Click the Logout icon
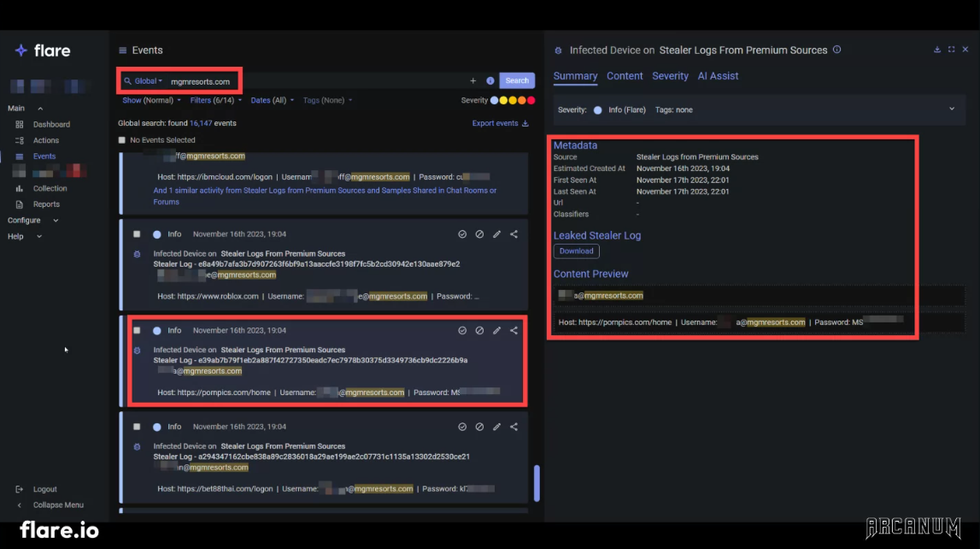The image size is (980, 549). click(x=20, y=489)
